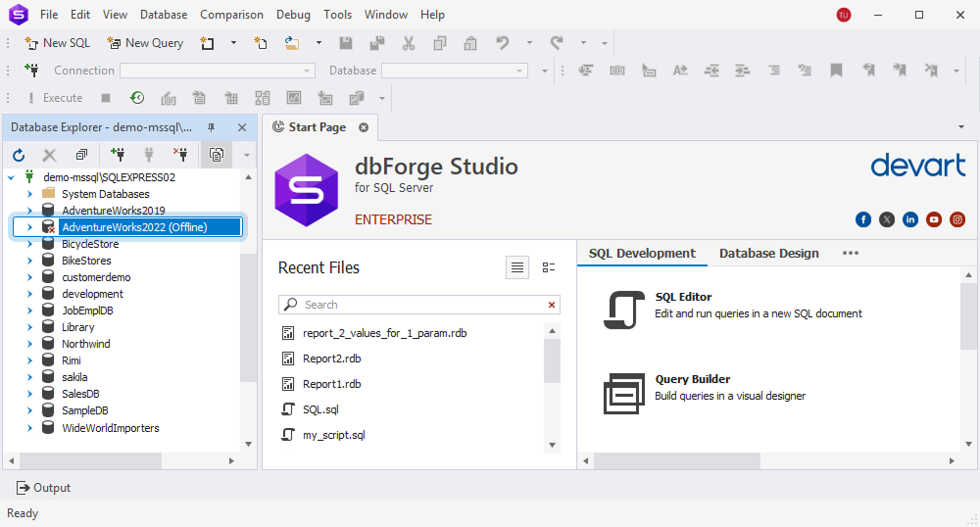This screenshot has height=527, width=980.
Task: Expand the System Databases folder
Action: click(x=29, y=194)
